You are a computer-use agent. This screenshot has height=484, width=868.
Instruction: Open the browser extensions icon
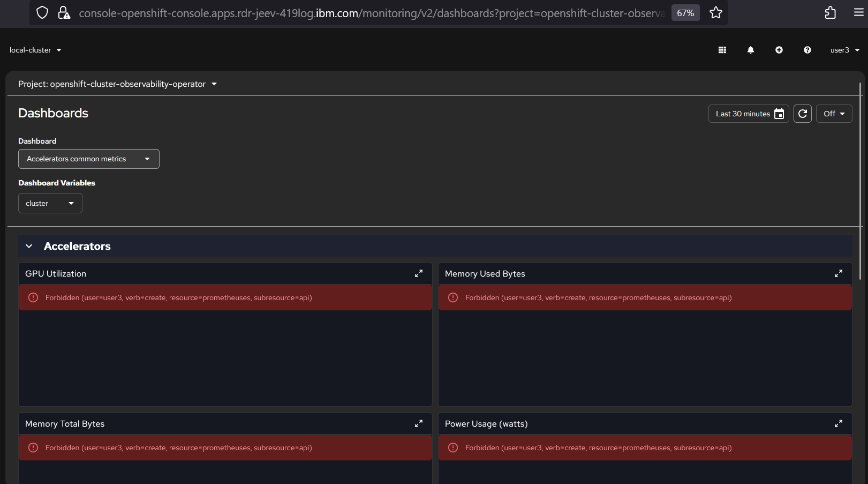pos(831,13)
